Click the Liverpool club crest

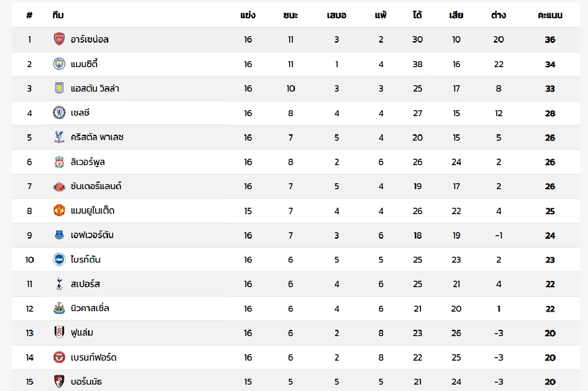[x=59, y=162]
